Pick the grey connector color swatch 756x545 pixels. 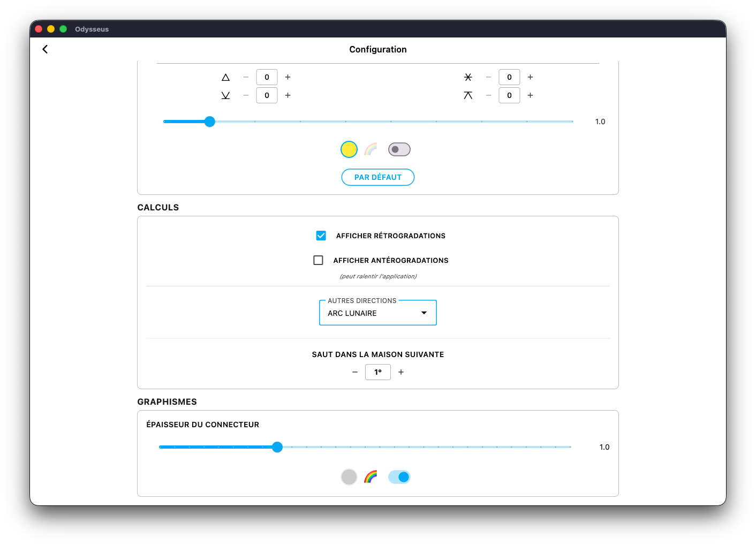coord(349,477)
